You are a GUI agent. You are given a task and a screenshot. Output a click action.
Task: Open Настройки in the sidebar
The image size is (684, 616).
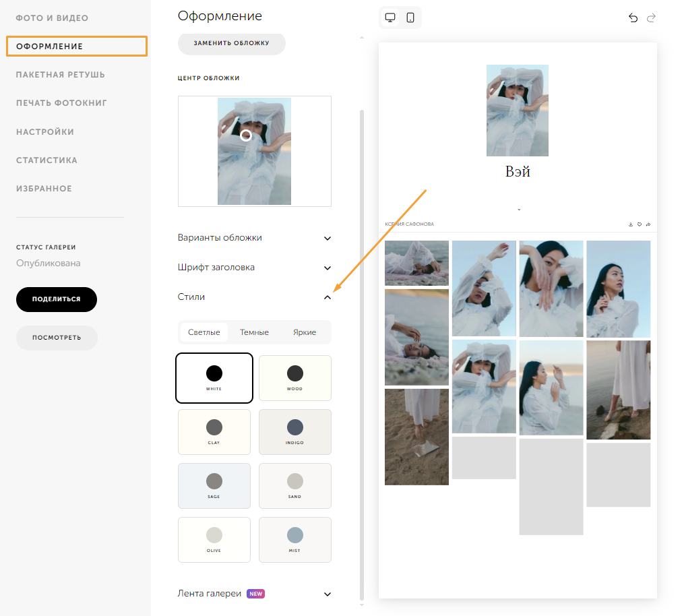pos(45,131)
